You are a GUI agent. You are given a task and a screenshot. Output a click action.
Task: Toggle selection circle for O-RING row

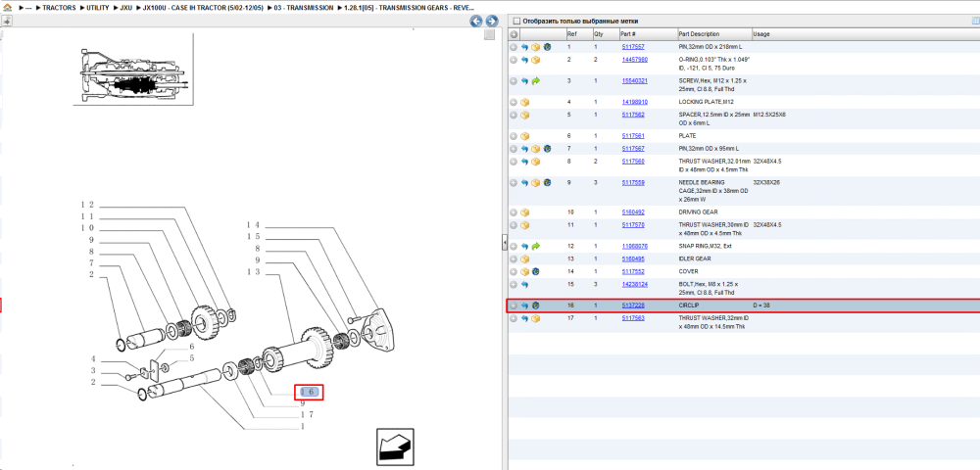pyautogui.click(x=514, y=60)
